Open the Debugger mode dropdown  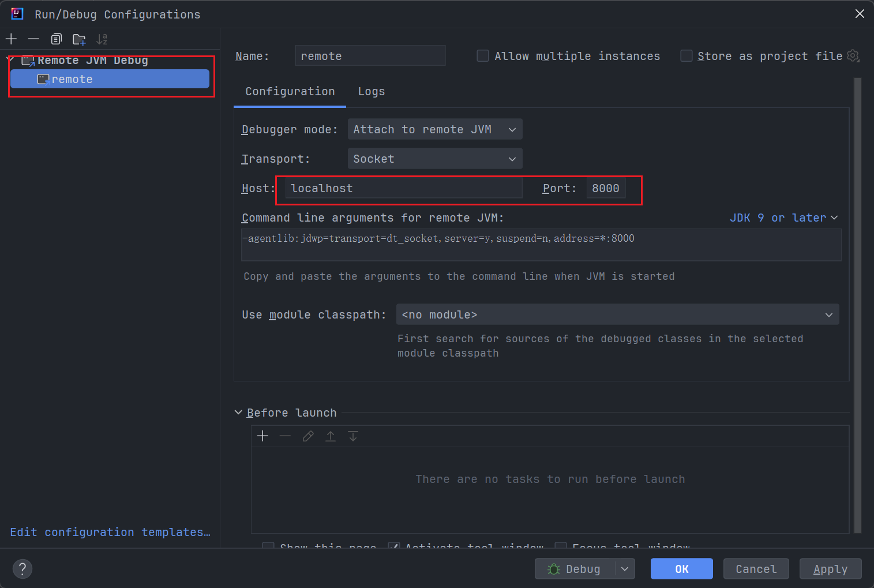tap(434, 129)
